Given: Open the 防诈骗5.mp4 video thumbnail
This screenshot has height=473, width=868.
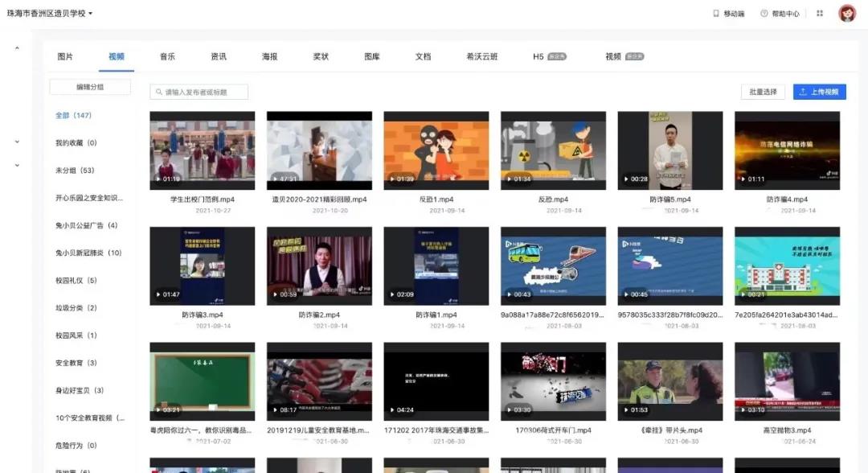Looking at the screenshot, I should 669,150.
